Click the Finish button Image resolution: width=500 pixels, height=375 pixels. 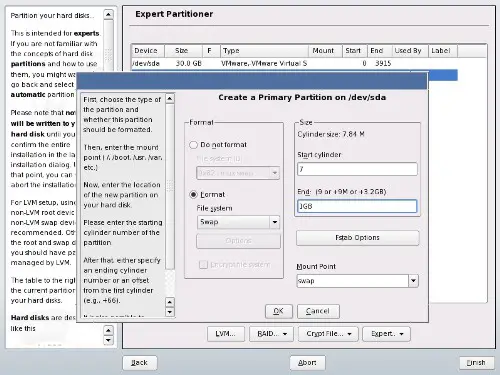(476, 363)
